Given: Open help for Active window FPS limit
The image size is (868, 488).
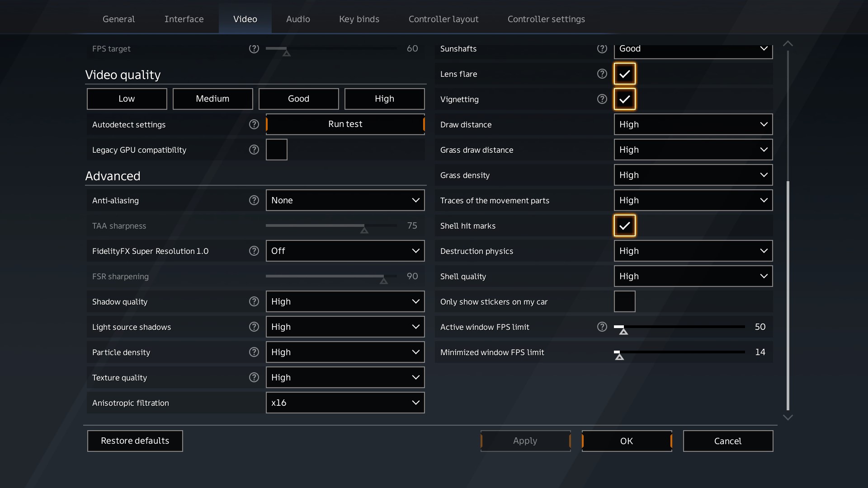Looking at the screenshot, I should coord(602,327).
